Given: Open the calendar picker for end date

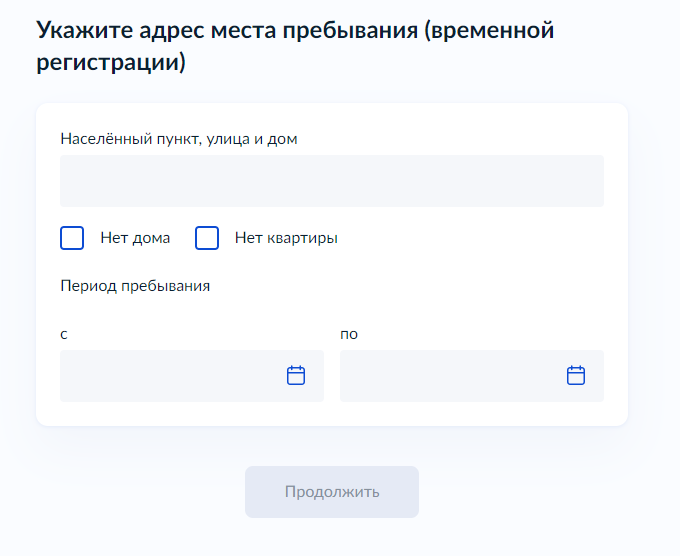Looking at the screenshot, I should [x=576, y=375].
